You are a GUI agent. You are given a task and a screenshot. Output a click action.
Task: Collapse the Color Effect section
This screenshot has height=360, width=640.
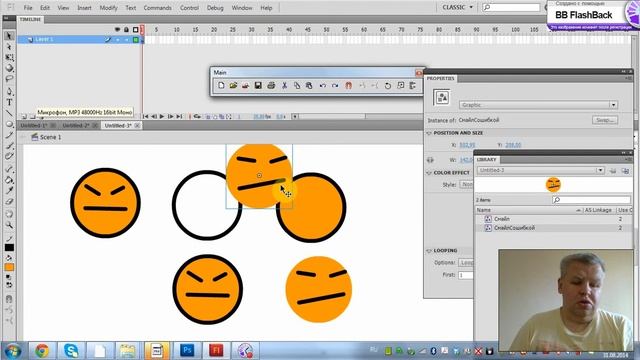[x=429, y=173]
